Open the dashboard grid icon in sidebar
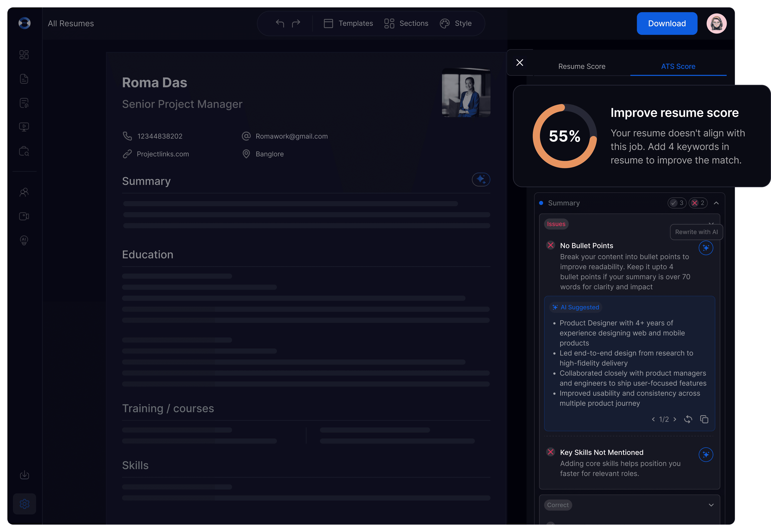The width and height of the screenshot is (771, 532). tap(24, 55)
